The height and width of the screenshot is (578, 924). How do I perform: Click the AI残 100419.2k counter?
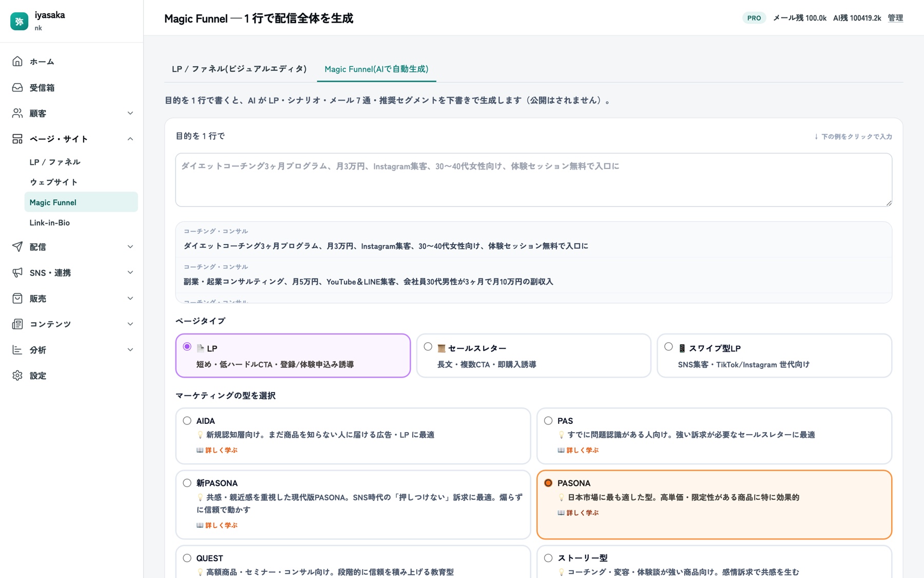[x=857, y=18]
